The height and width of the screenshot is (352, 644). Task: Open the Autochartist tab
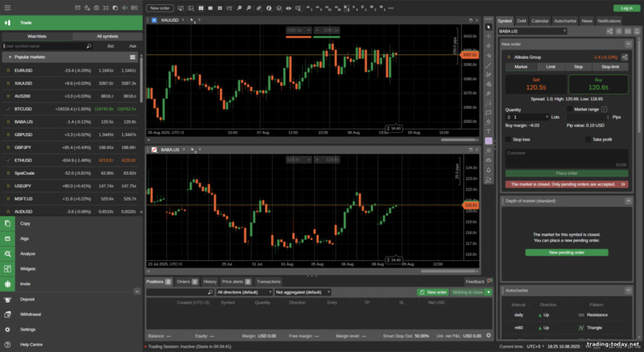click(x=565, y=21)
